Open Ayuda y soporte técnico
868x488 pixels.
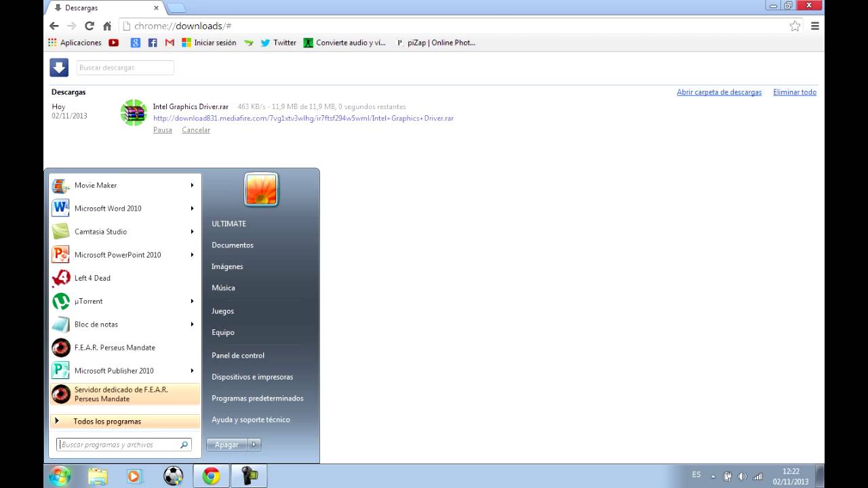tap(251, 420)
